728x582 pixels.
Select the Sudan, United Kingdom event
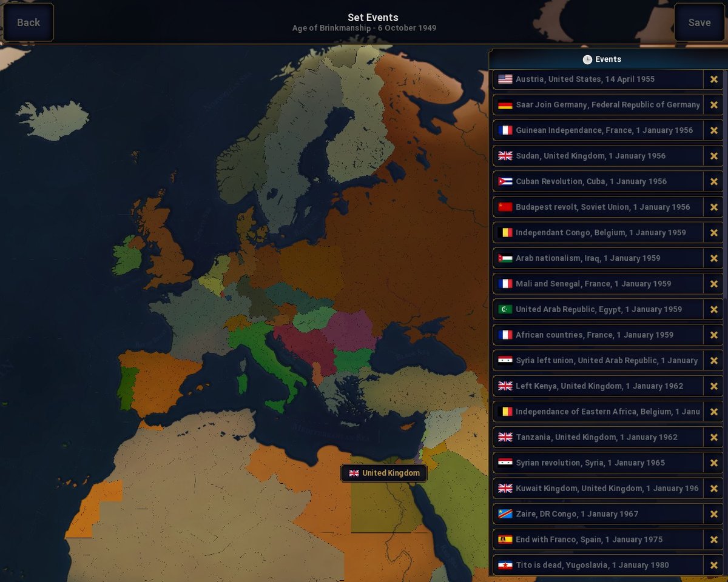click(x=598, y=156)
